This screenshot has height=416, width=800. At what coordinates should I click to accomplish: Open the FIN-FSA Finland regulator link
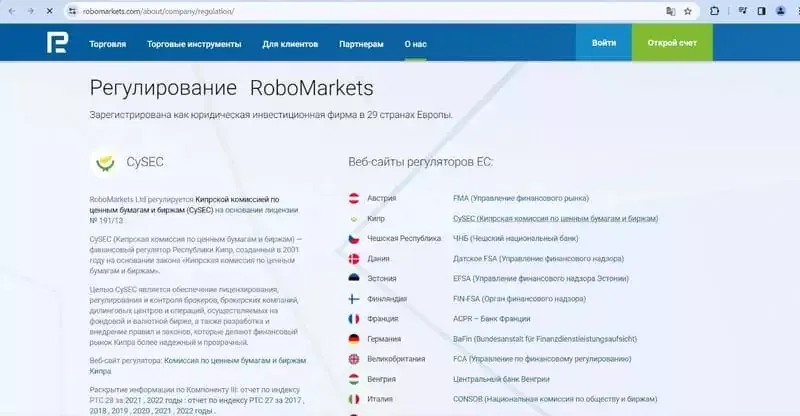pyautogui.click(x=519, y=299)
